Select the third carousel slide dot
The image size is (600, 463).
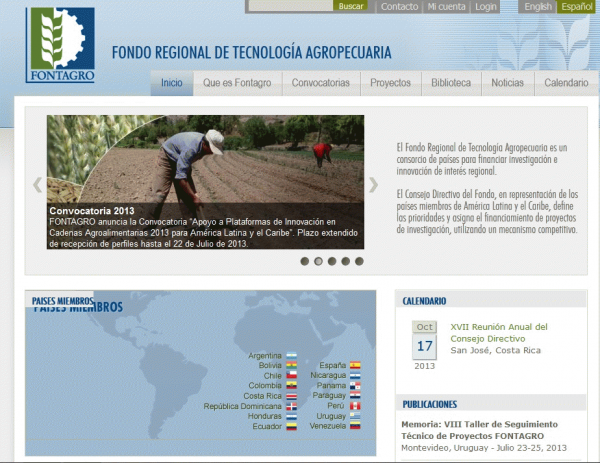(x=332, y=261)
